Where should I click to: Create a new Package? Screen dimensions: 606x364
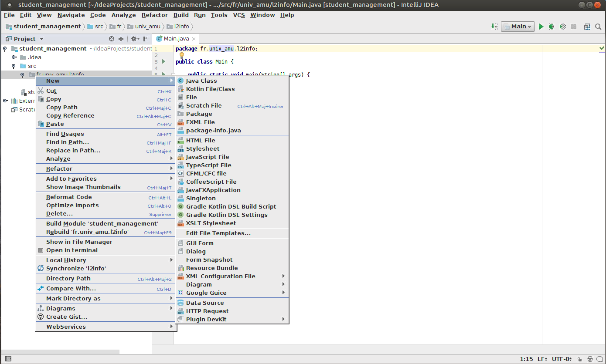232,114
